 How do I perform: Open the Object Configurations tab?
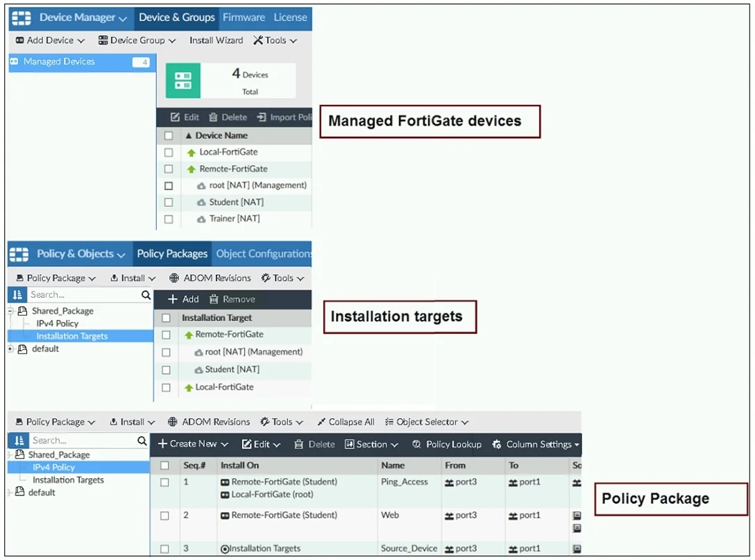pos(264,254)
